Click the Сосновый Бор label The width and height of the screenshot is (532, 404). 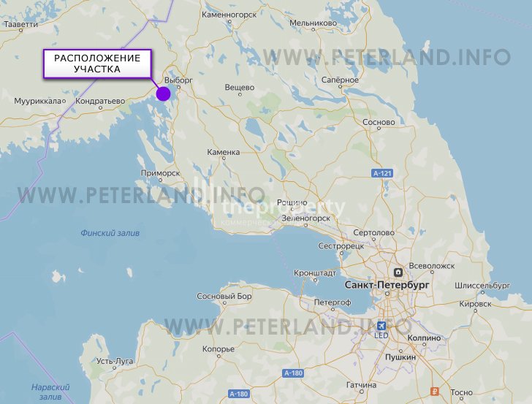(x=224, y=296)
